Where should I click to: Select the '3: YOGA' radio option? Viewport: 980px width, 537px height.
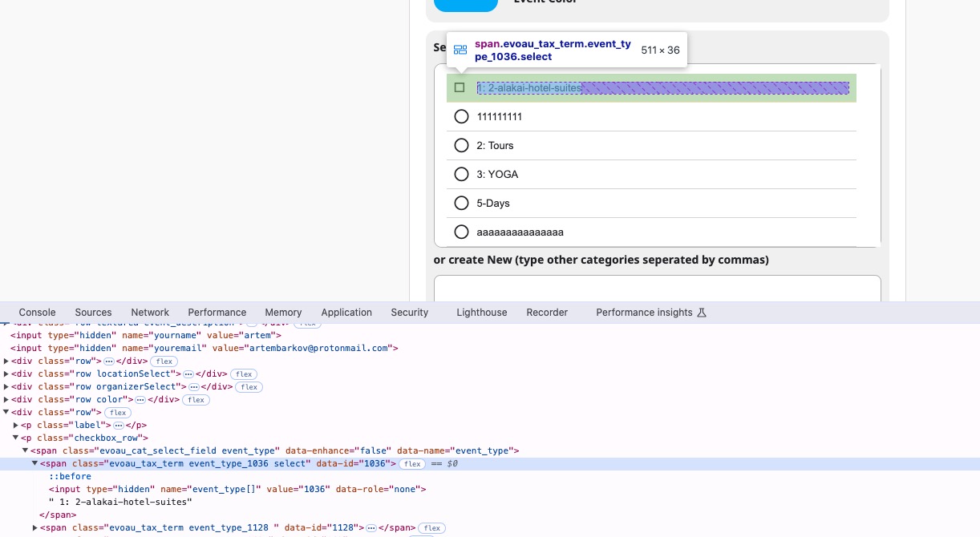(461, 175)
